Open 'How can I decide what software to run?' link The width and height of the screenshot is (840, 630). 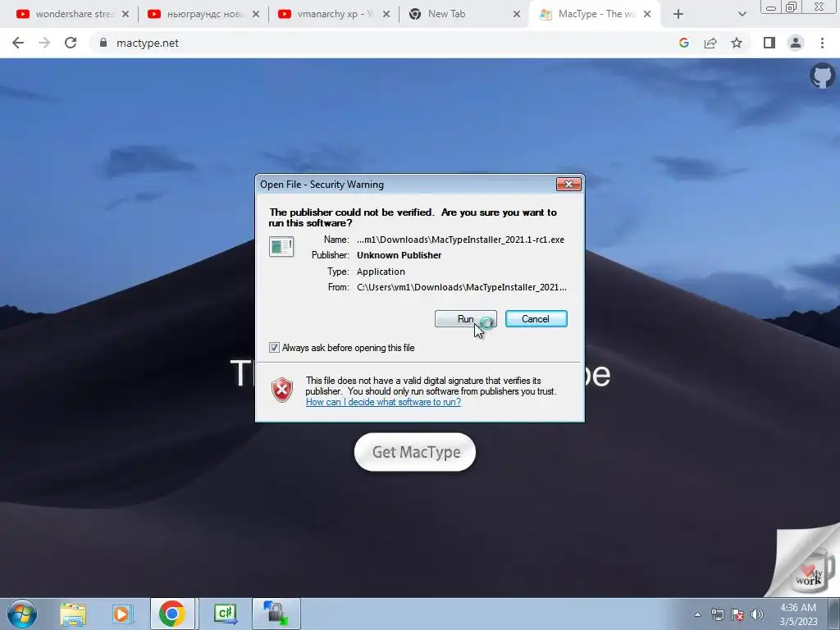coord(383,402)
